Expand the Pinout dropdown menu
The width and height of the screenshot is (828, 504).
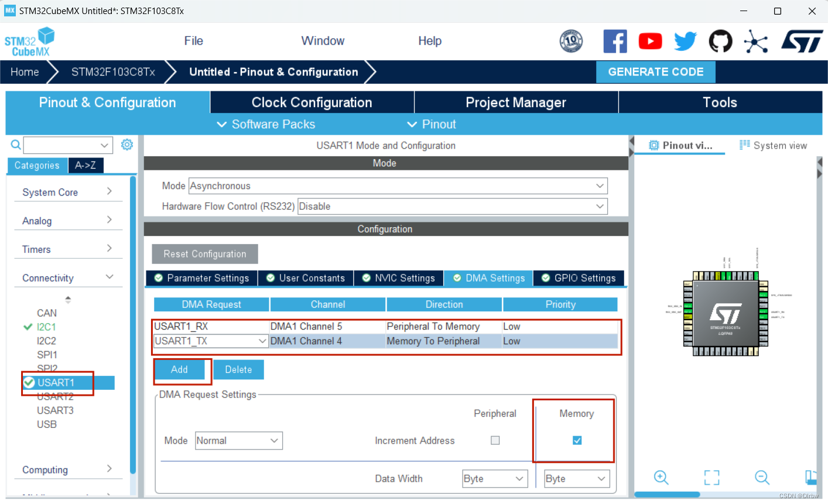(431, 124)
